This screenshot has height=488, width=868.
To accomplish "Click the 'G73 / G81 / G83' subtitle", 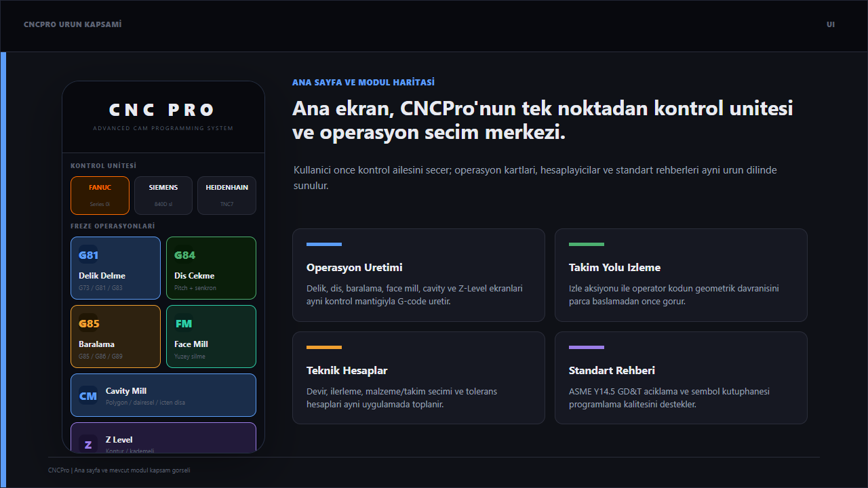I will tap(100, 288).
